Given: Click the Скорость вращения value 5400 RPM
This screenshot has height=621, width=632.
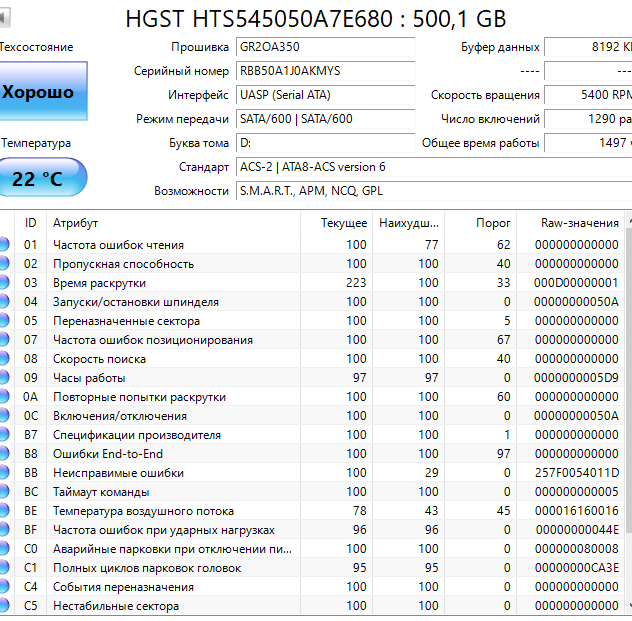Looking at the screenshot, I should pyautogui.click(x=588, y=95).
